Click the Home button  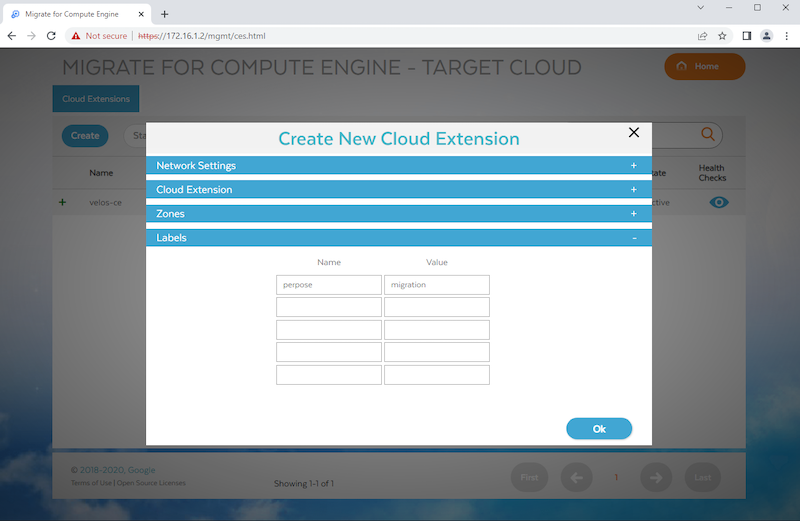(705, 66)
